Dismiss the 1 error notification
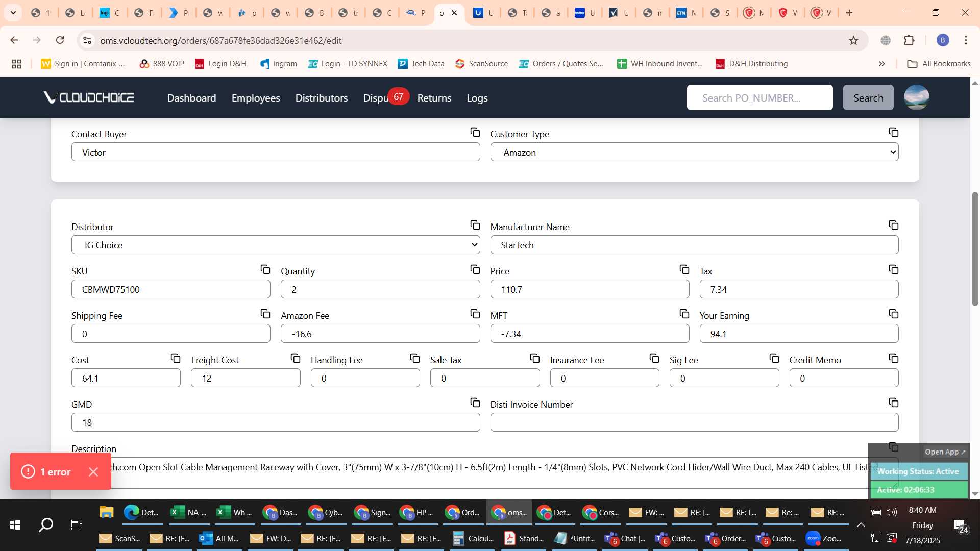Viewport: 980px width, 551px height. click(93, 472)
